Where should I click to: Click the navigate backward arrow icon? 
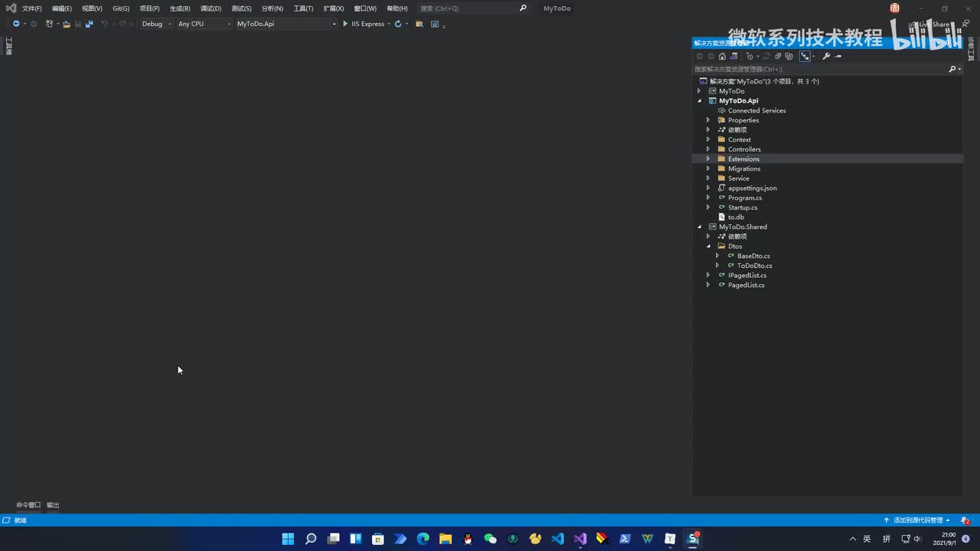pyautogui.click(x=16, y=24)
